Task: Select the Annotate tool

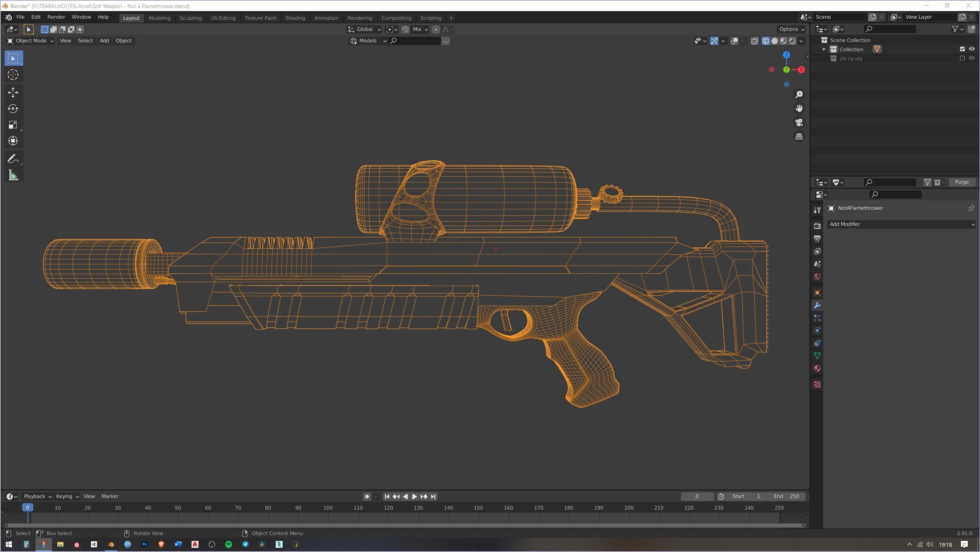Action: [13, 159]
